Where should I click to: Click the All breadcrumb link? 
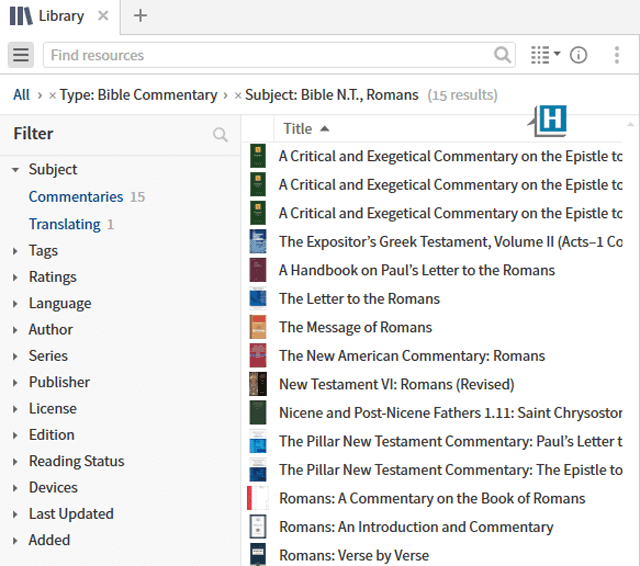coord(21,95)
